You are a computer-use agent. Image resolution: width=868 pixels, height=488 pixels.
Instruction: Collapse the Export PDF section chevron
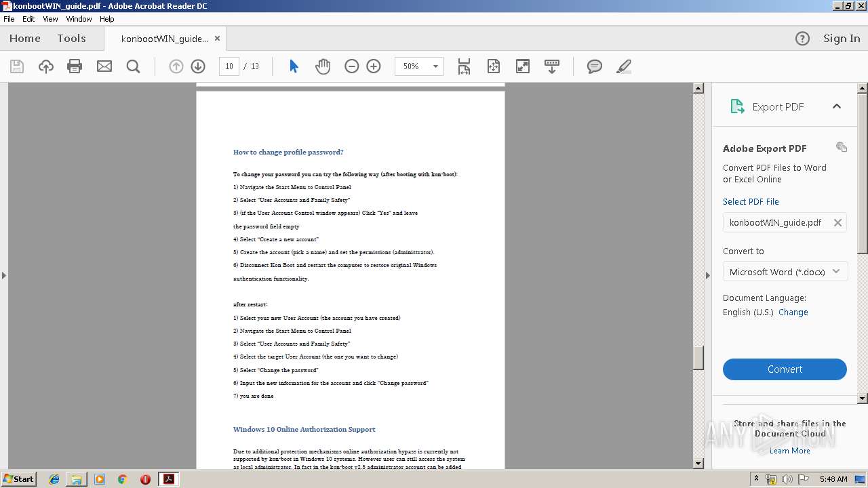click(837, 106)
